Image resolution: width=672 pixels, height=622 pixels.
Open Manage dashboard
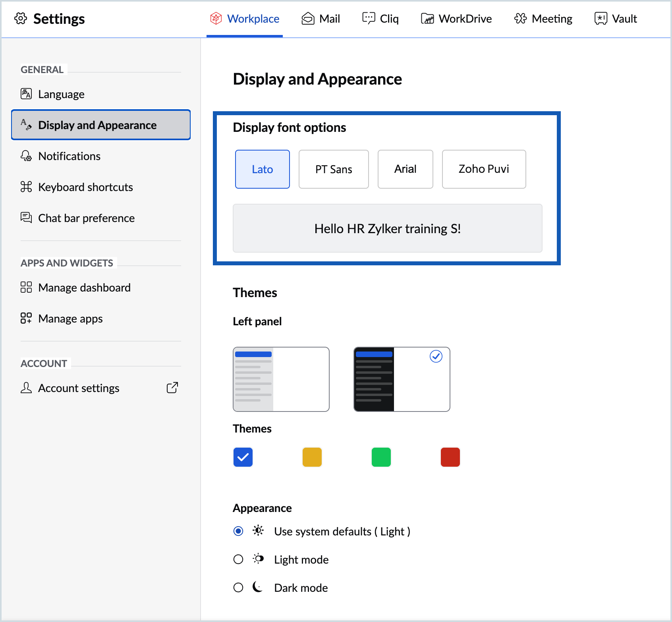(x=101, y=287)
